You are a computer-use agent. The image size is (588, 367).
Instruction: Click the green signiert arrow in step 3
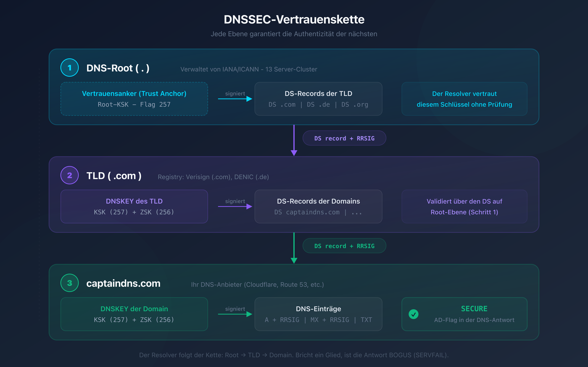coord(235,314)
